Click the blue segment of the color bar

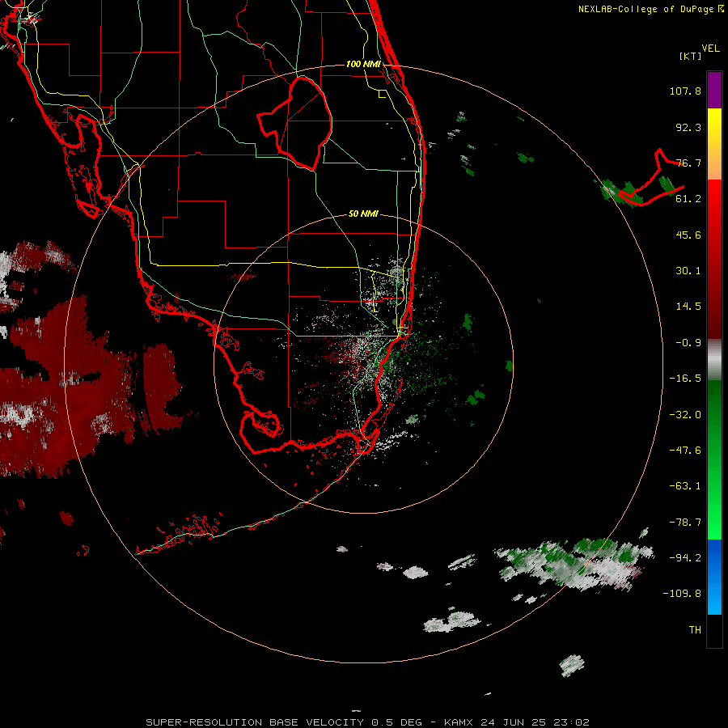tap(714, 577)
